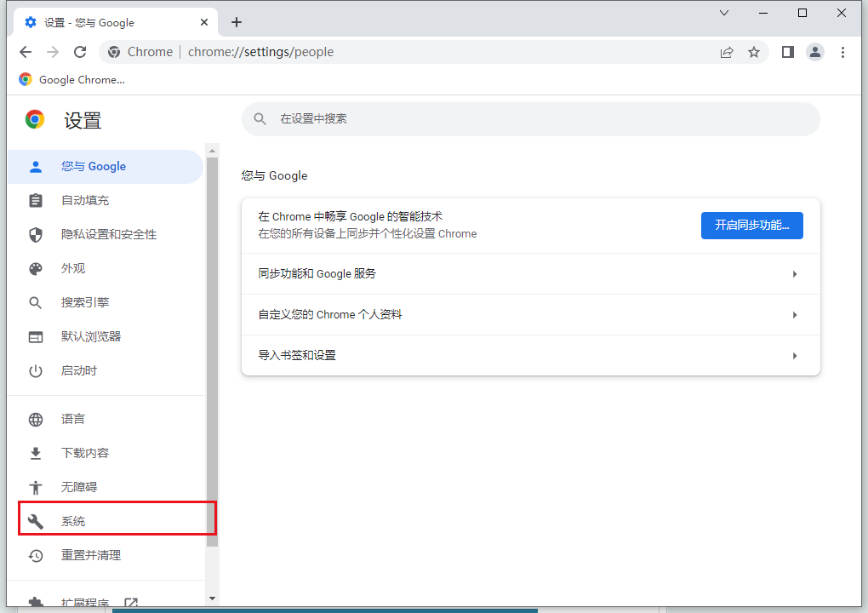Expand 导入书签和设置 row arrow
The width and height of the screenshot is (868, 613).
coord(794,356)
